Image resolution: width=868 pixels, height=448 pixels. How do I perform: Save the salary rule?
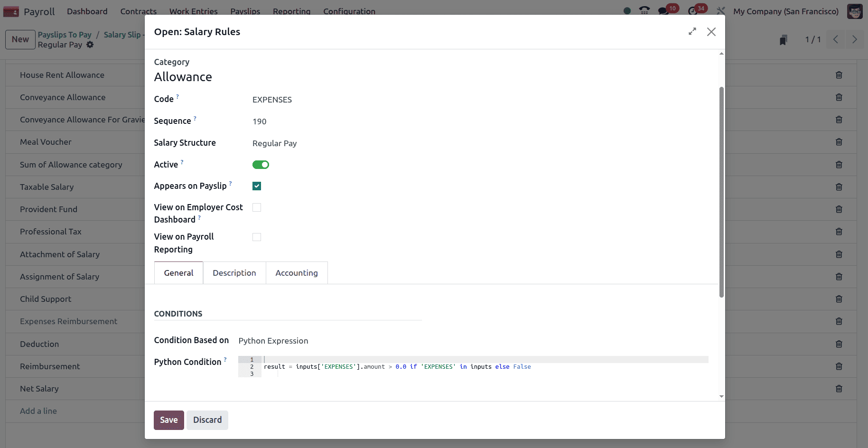coord(168,420)
